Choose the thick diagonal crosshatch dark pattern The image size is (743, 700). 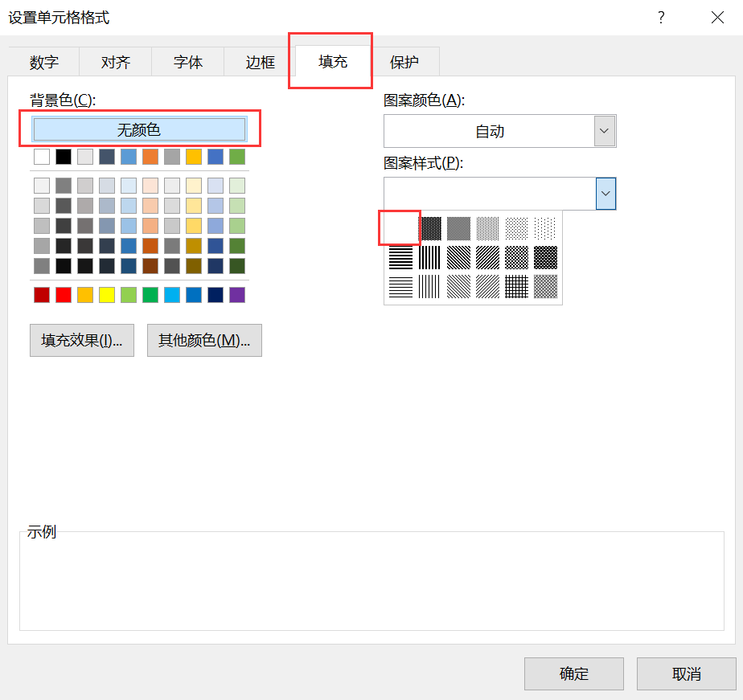tap(545, 258)
